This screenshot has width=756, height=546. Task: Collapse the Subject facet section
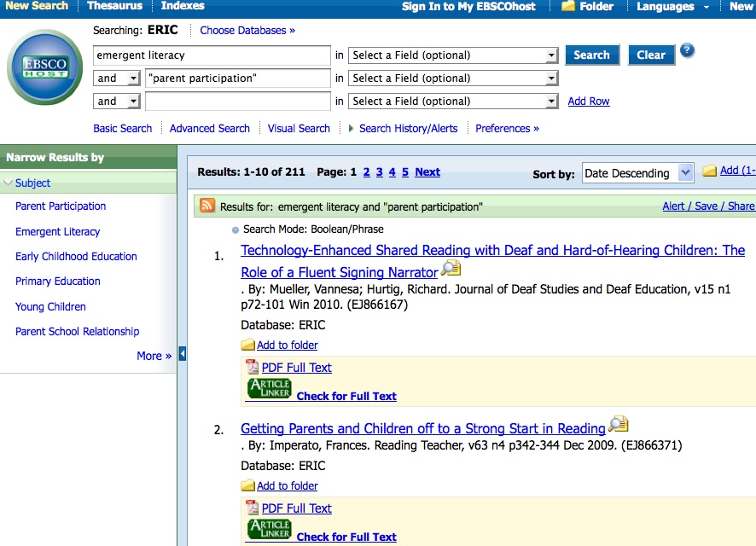pos(8,183)
